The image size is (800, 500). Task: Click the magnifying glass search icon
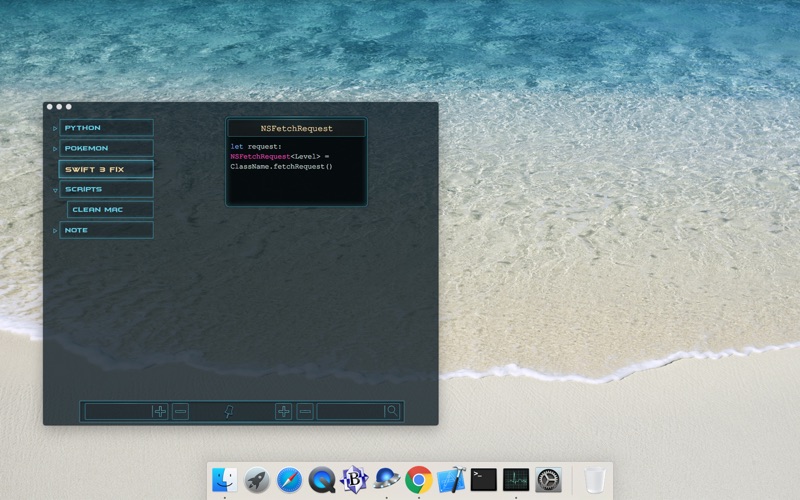point(392,411)
